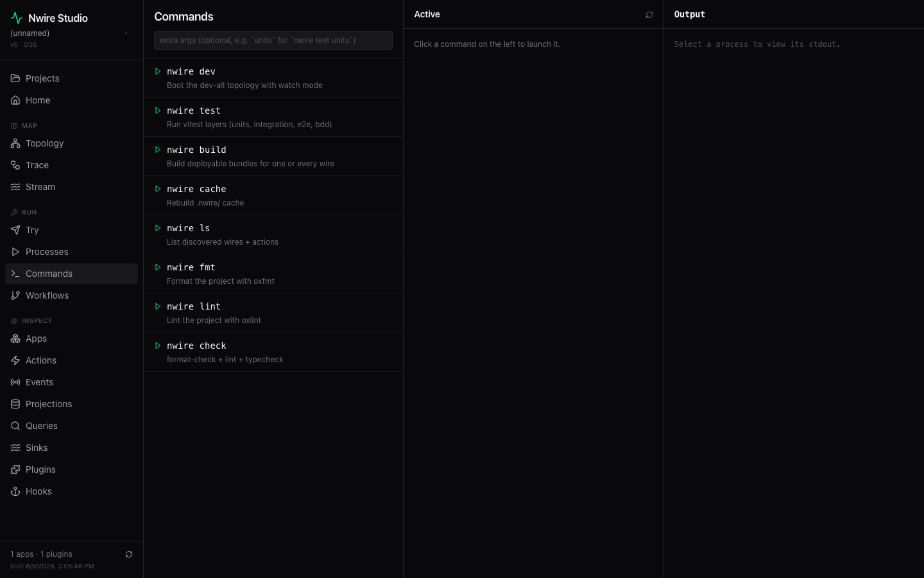
Task: Click the '1 apps · 1 plugins' status text
Action: 41,554
